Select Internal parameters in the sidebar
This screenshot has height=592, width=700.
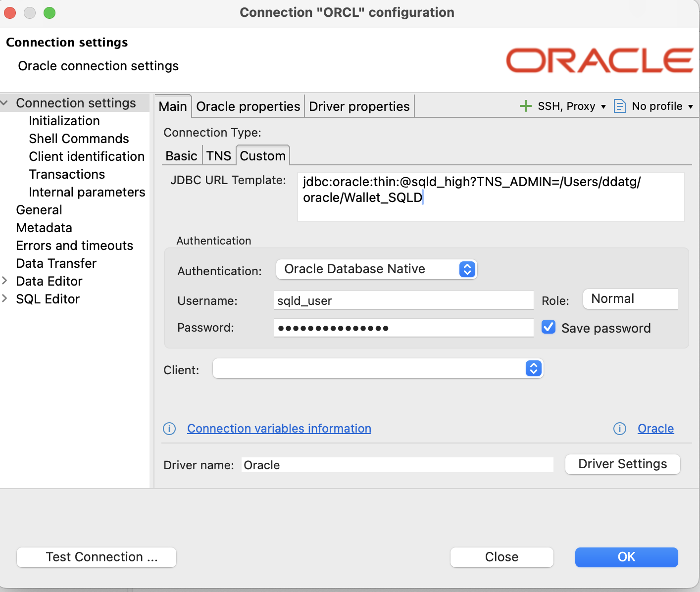click(x=87, y=192)
